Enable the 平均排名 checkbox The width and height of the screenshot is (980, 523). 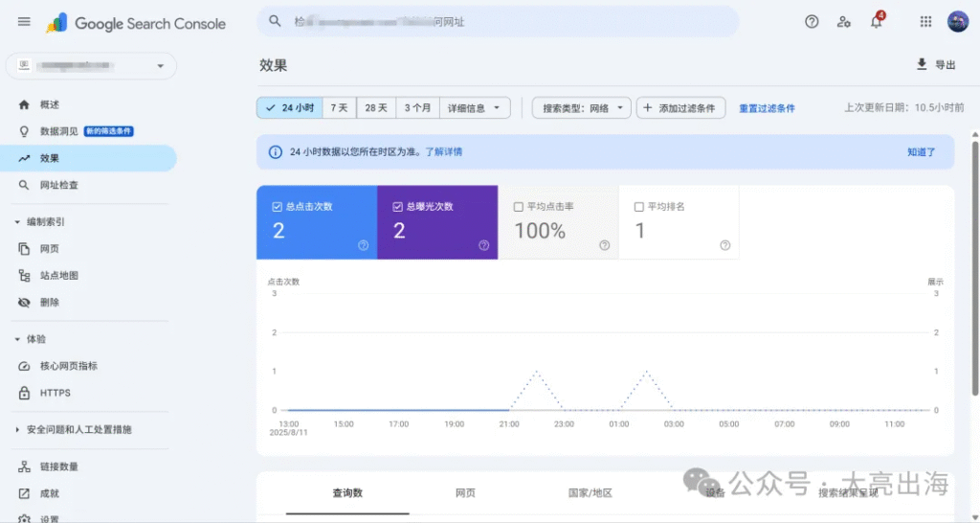tap(639, 206)
